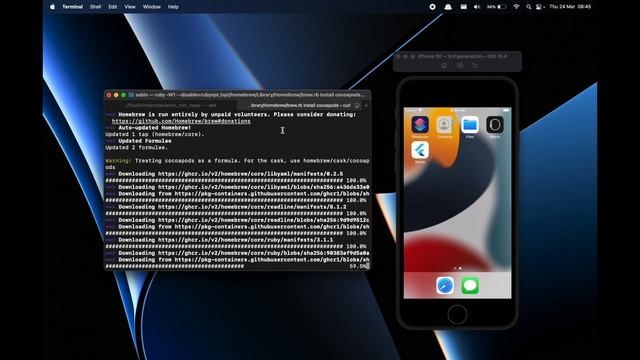
Task: Open Messages in the simulator dock
Action: [470, 285]
